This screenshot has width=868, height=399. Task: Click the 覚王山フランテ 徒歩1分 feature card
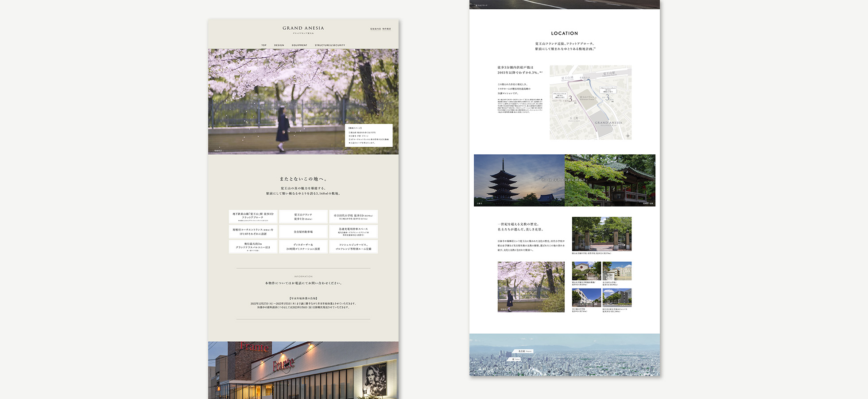coord(303,216)
